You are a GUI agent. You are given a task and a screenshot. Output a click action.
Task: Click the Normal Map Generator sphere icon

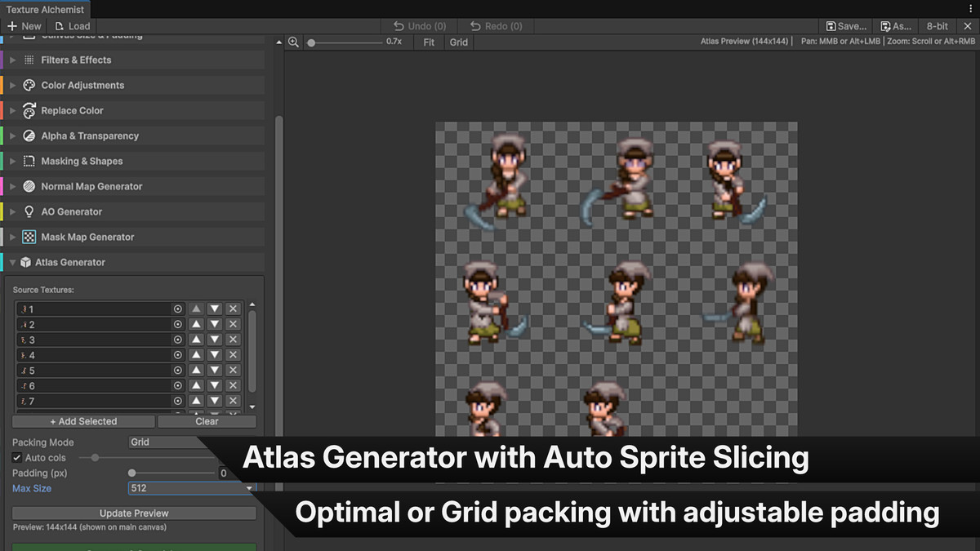coord(29,186)
